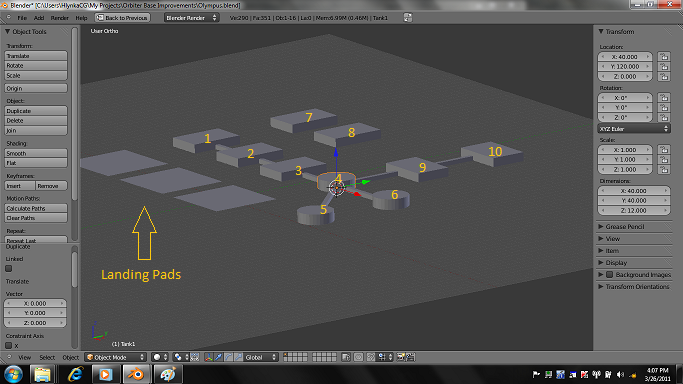Lock the Location Z value
Screen dimensions: 683x384
tap(664, 77)
